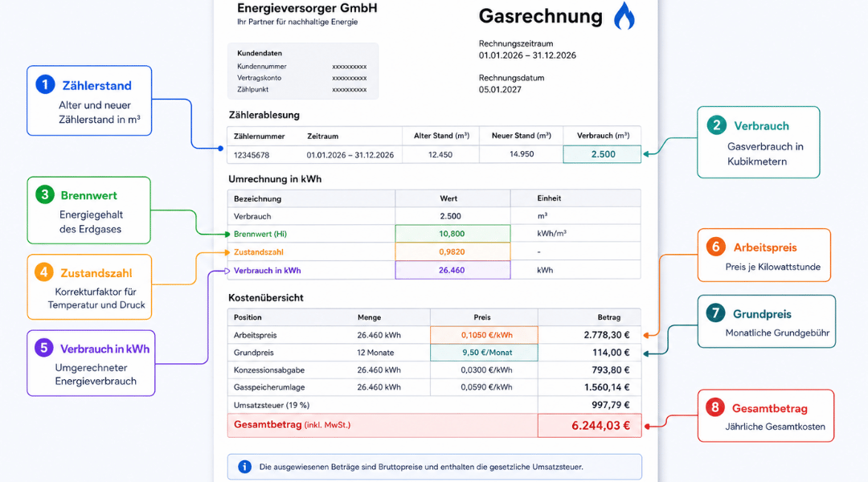This screenshot has width=868, height=482.
Task: Click the Konzessionsabgabe row label
Action: [269, 370]
